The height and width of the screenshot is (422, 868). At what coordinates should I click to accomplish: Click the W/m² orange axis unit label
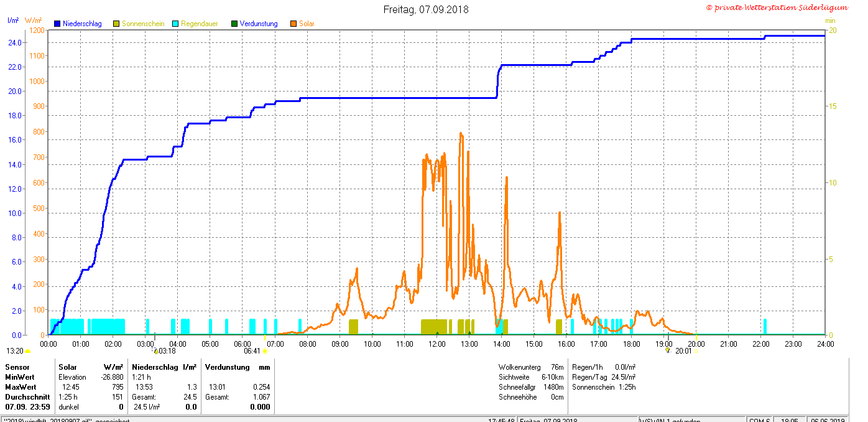(x=33, y=21)
